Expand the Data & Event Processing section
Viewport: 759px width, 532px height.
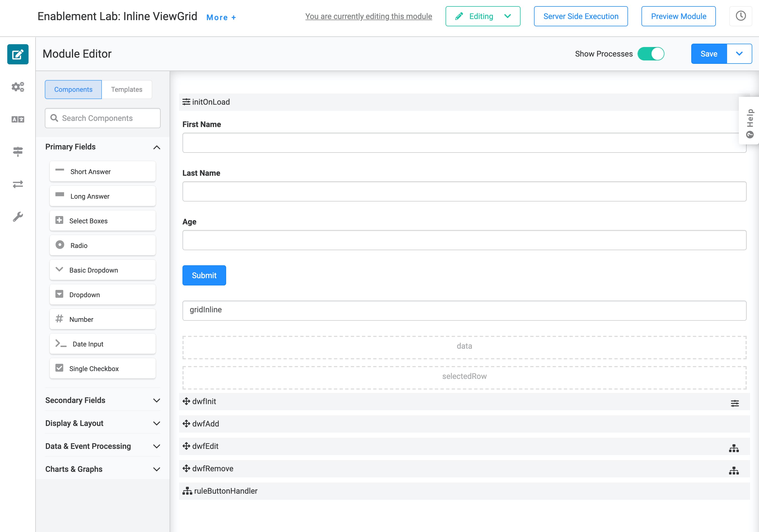[x=157, y=446]
